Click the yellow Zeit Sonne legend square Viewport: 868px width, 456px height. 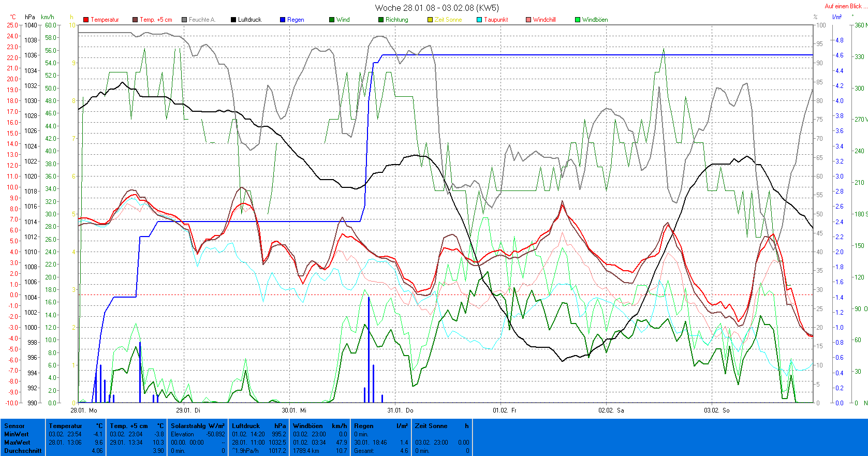430,20
